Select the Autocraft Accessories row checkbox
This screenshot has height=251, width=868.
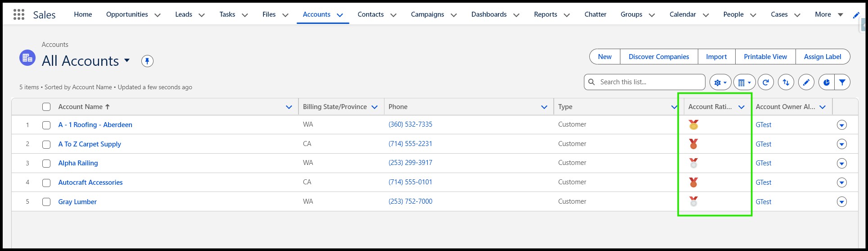coord(46,183)
